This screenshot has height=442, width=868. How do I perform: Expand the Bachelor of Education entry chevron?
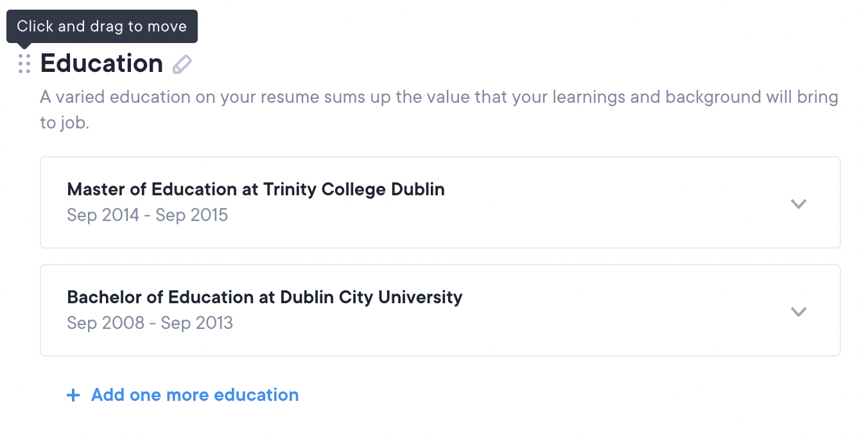[x=798, y=312]
